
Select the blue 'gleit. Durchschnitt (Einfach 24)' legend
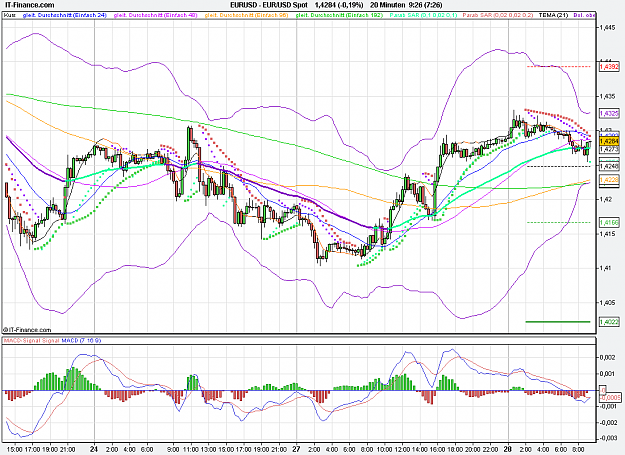(x=65, y=15)
